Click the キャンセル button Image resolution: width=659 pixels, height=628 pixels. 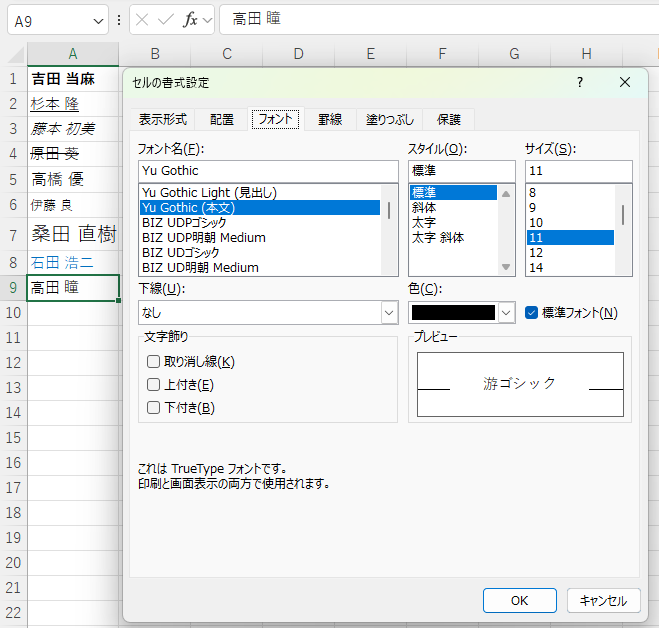tap(603, 601)
